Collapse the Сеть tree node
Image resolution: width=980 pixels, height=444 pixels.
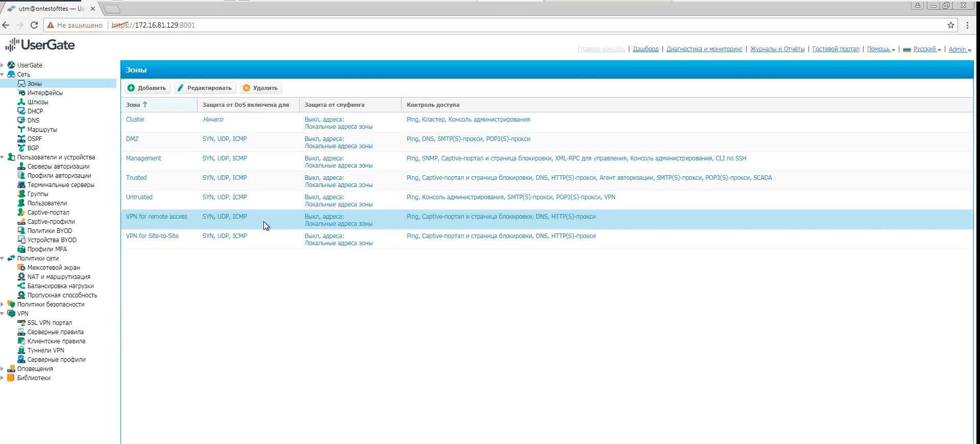[3, 75]
